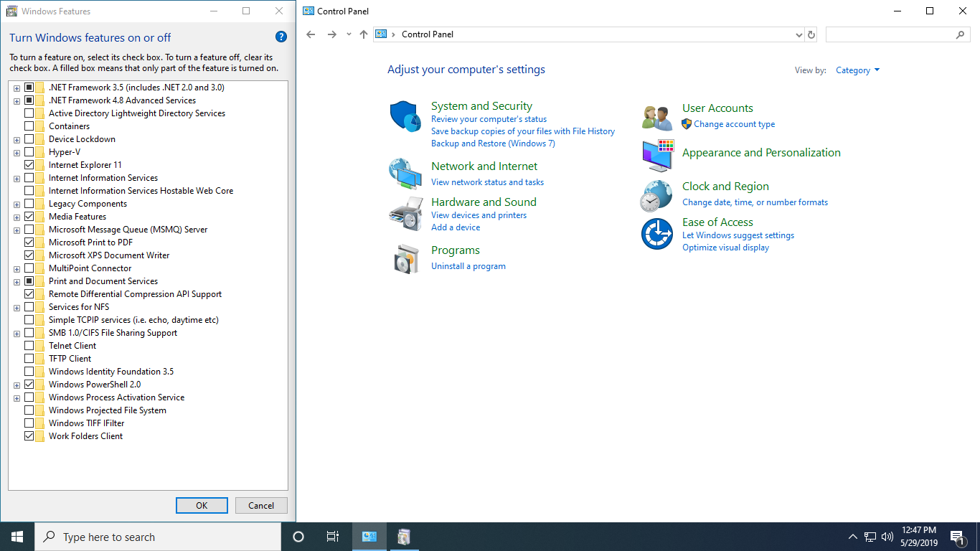Open Task View on the taskbar
This screenshot has height=551, width=980.
coord(332,537)
